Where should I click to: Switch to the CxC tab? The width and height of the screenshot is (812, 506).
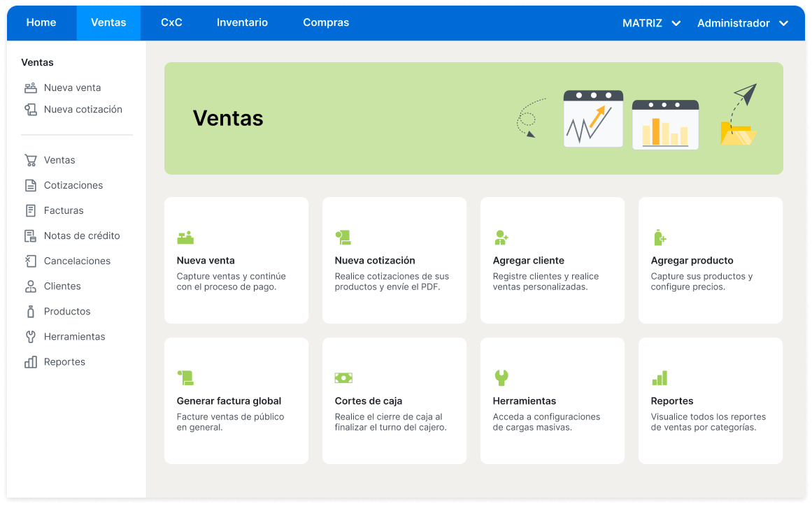[171, 23]
